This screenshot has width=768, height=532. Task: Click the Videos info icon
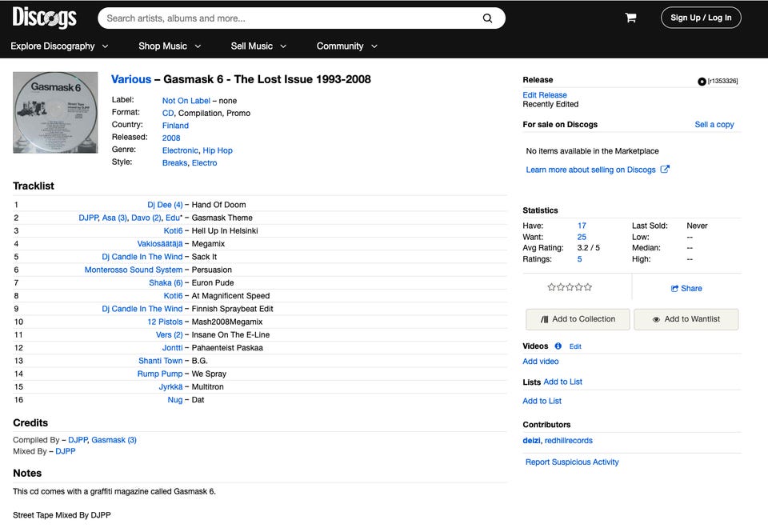pyautogui.click(x=558, y=346)
